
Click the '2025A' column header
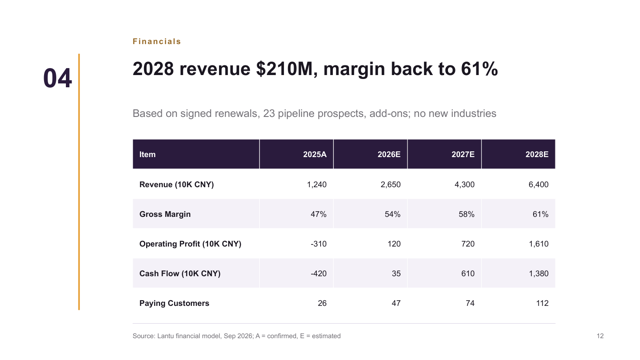[315, 154]
